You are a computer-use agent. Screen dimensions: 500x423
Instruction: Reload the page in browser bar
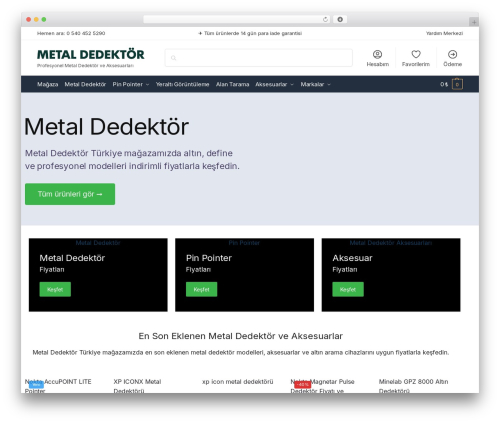pos(325,19)
